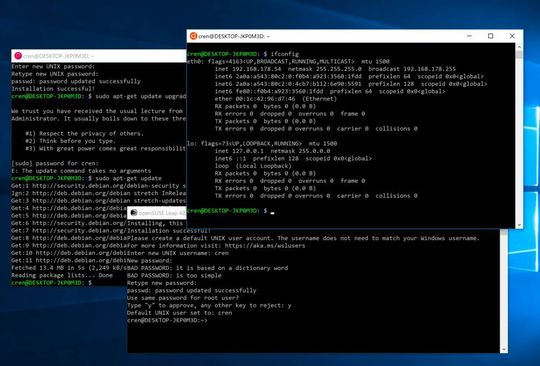Image resolution: width=540 pixels, height=366 pixels.
Task: Click the 'loop (Local Loopback)' line
Action: tap(253, 166)
